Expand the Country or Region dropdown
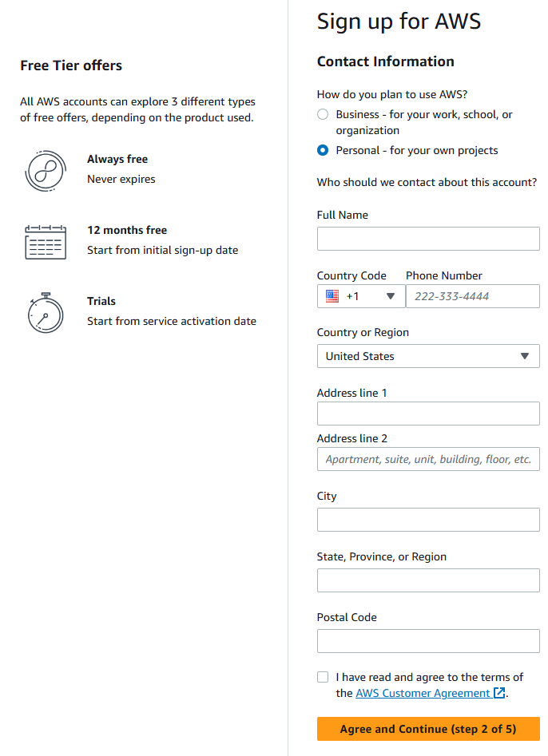The height and width of the screenshot is (756, 548). (x=428, y=356)
